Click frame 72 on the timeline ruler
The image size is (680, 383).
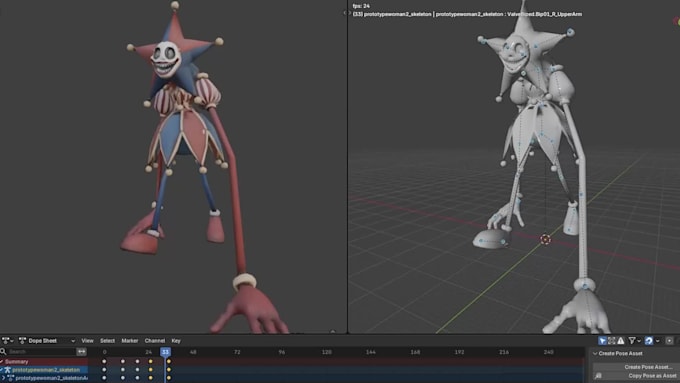(237, 352)
